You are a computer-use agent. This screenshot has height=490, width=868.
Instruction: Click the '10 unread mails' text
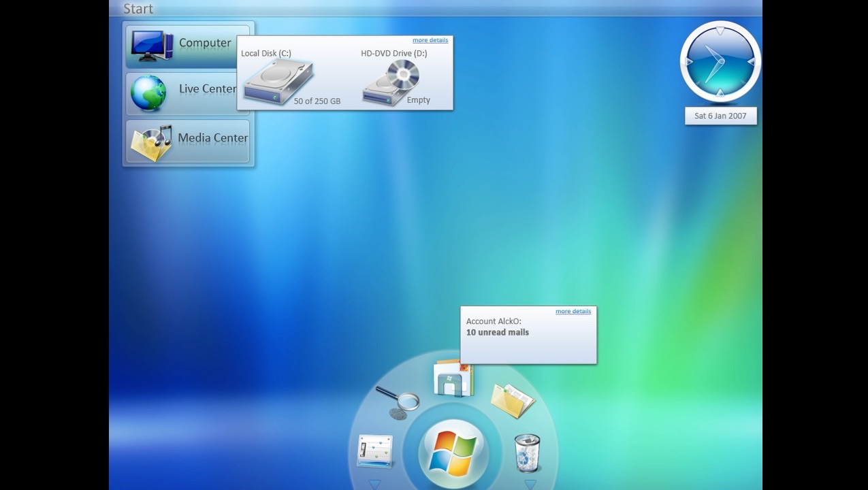(x=498, y=332)
